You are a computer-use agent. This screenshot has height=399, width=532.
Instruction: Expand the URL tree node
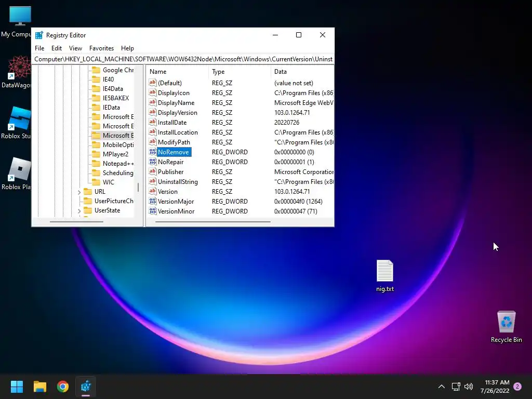click(x=79, y=192)
